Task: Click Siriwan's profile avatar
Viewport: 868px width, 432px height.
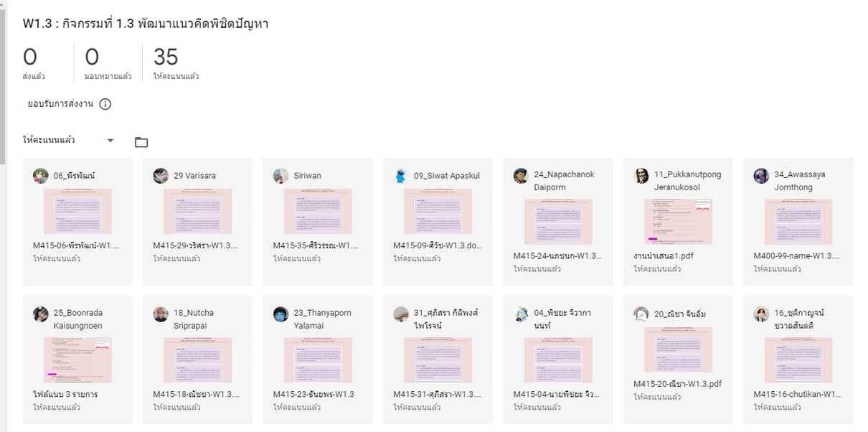Action: (x=281, y=176)
